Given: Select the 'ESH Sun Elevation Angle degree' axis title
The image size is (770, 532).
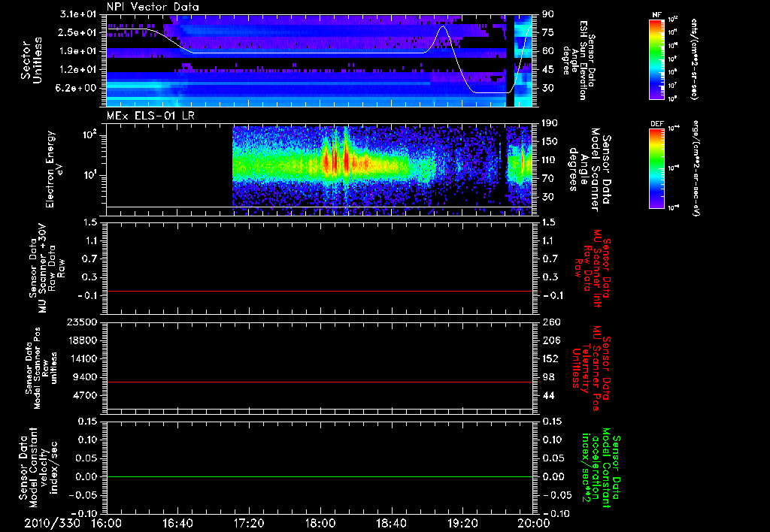Looking at the screenshot, I should (x=578, y=60).
